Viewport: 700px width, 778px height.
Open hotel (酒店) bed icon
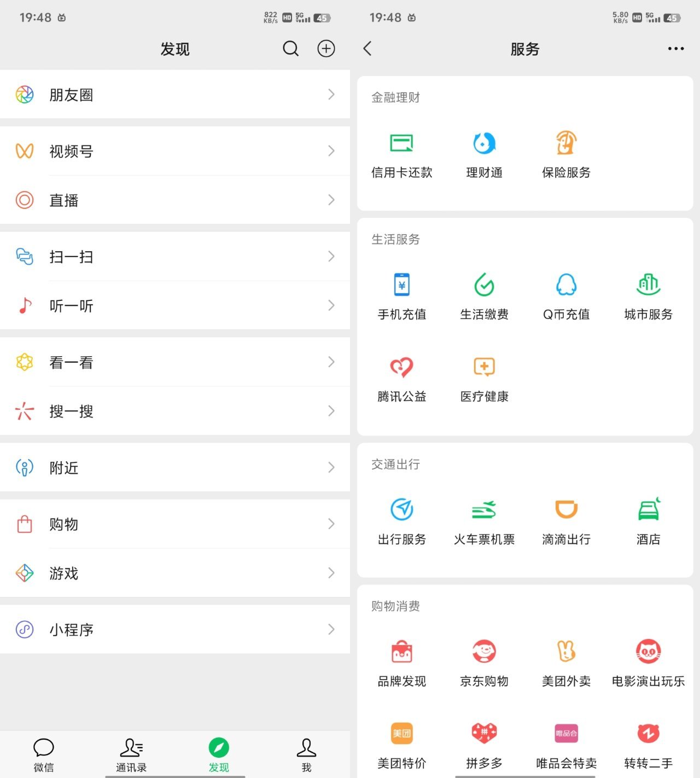point(649,509)
